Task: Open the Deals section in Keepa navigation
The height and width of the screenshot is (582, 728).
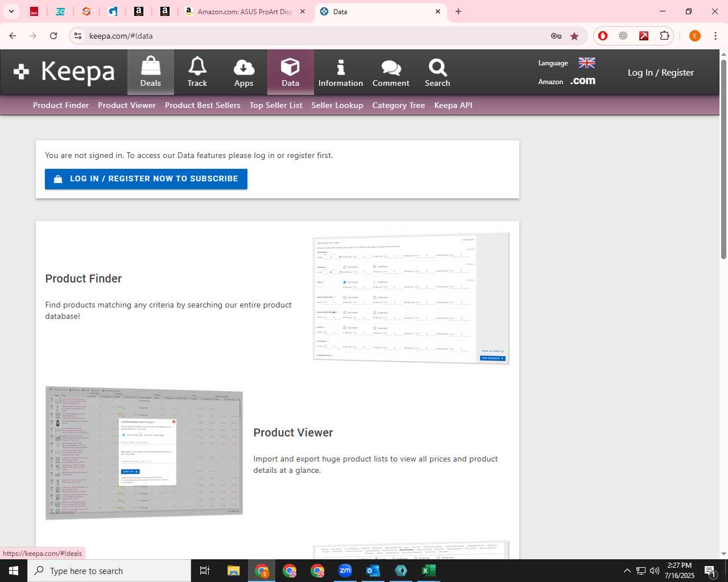Action: coord(151,72)
